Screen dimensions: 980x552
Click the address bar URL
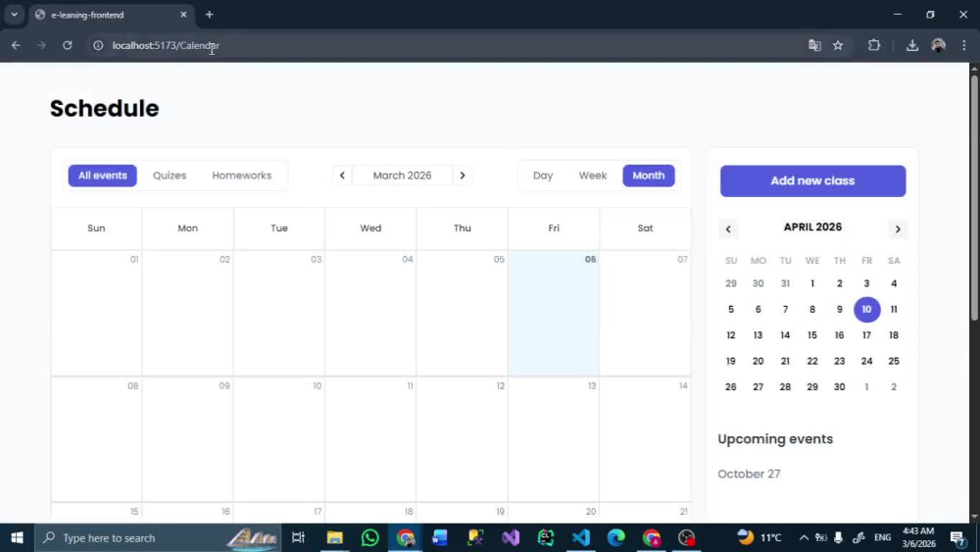(166, 45)
